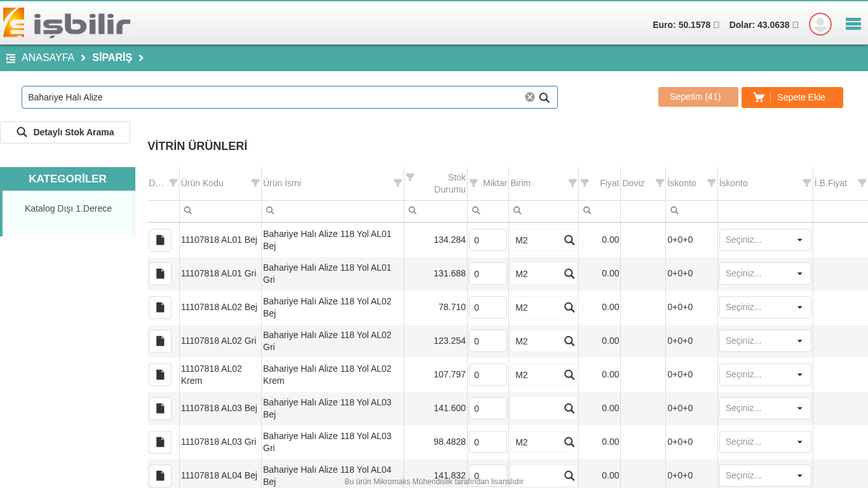Image resolution: width=868 pixels, height=488 pixels.
Task: Click the user profile avatar icon
Action: click(x=820, y=24)
